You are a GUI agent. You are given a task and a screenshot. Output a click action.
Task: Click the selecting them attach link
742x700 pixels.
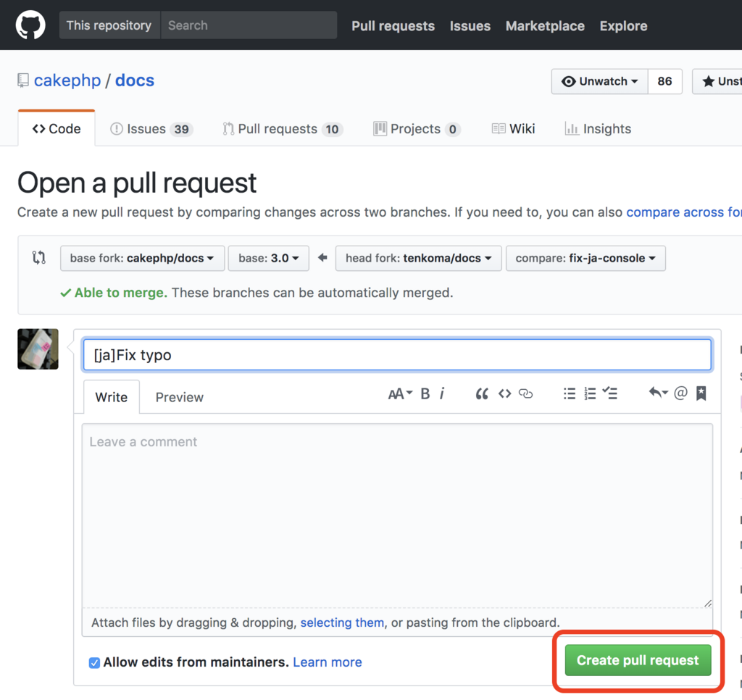click(342, 622)
